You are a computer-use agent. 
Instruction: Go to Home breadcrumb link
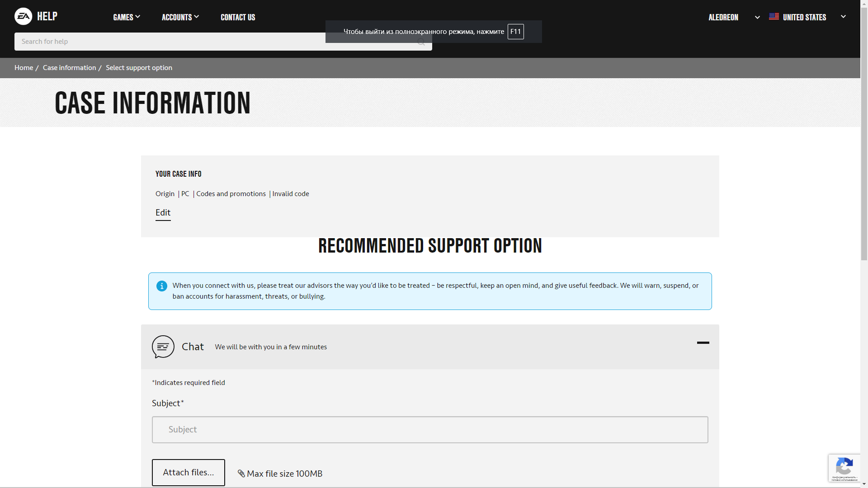24,68
